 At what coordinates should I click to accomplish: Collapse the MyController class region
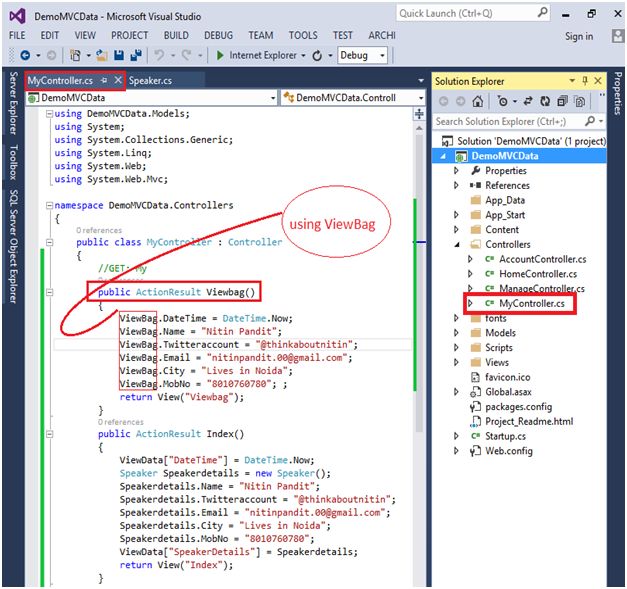50,242
